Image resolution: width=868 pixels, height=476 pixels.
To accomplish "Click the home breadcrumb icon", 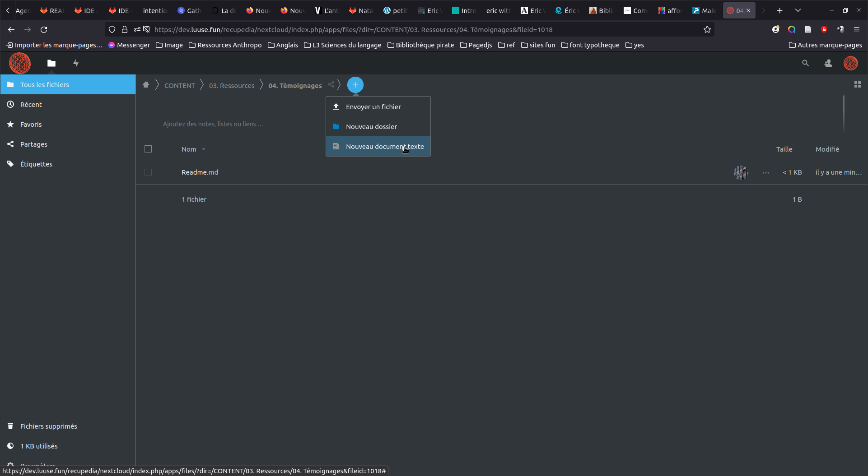I will (146, 85).
